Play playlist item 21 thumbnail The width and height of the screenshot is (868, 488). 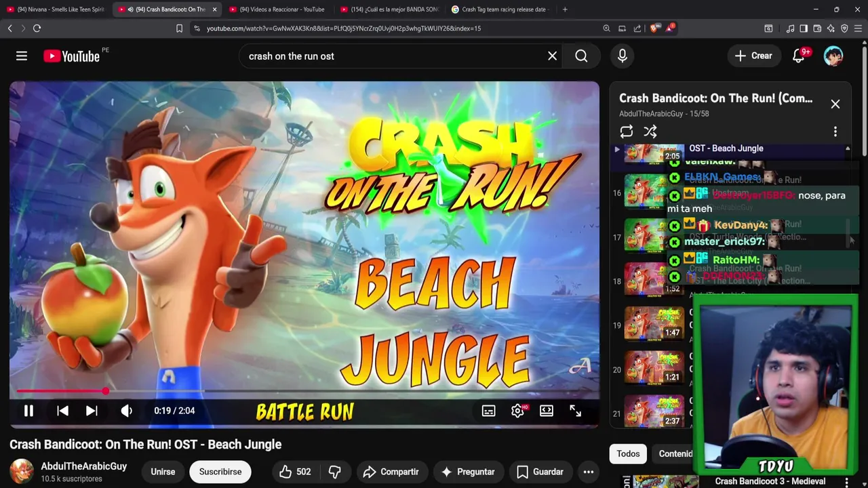click(x=654, y=411)
